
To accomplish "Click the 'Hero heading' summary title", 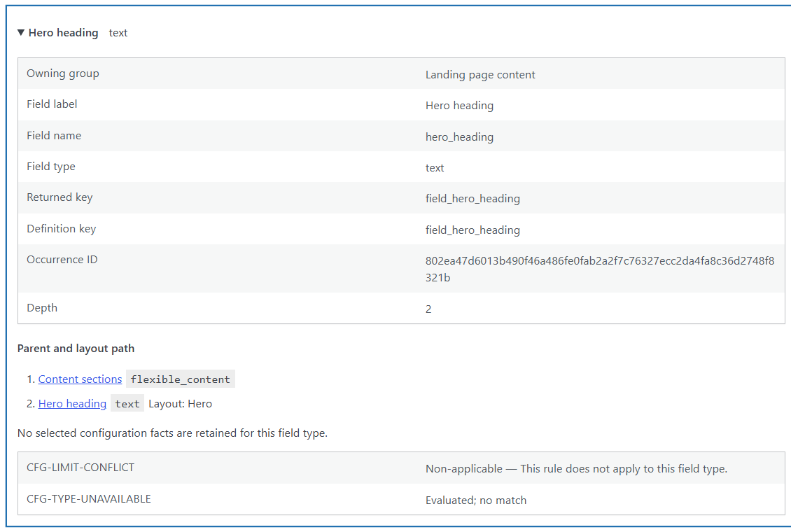I will tap(63, 33).
